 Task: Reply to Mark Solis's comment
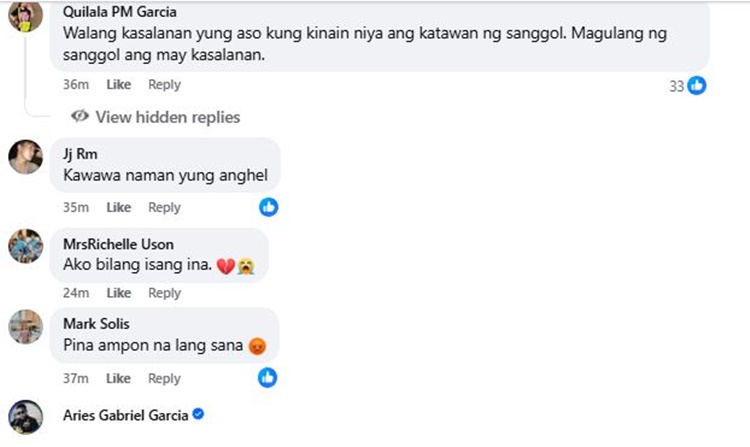click(165, 378)
